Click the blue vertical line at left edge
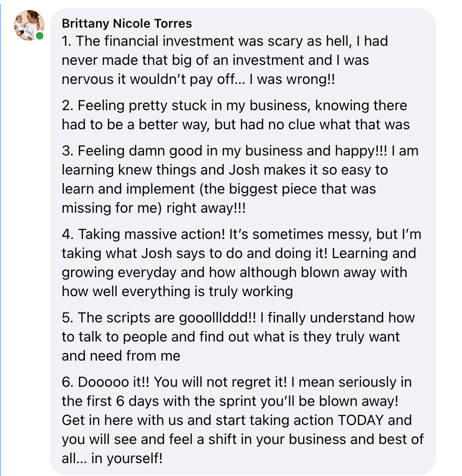This screenshot has width=462, height=476. (x=1, y=238)
